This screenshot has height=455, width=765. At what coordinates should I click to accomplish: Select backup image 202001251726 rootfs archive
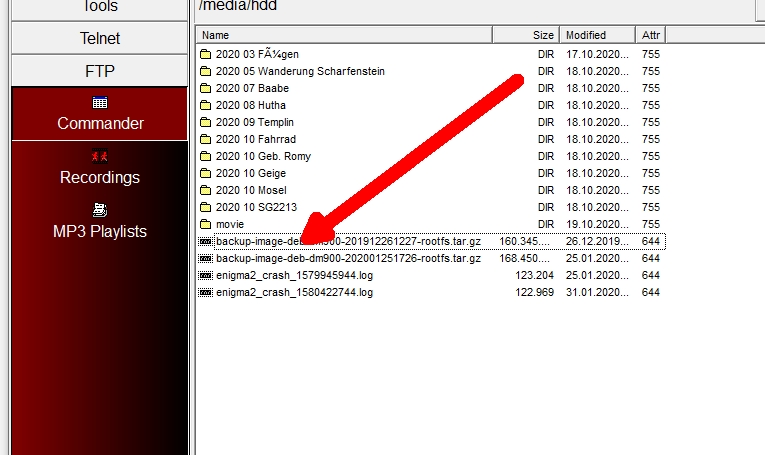point(348,258)
